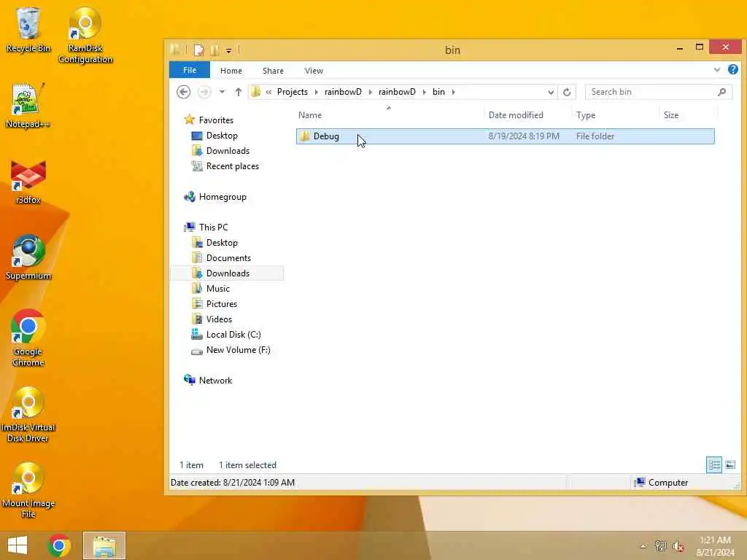
Task: Select the Debug folder
Action: tap(505, 136)
